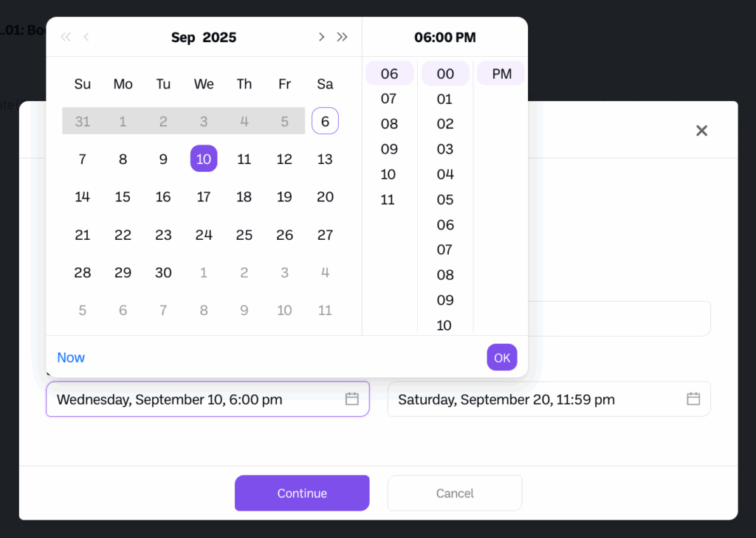Select PM in the time column
Viewport: 756px width, 538px height.
click(501, 74)
